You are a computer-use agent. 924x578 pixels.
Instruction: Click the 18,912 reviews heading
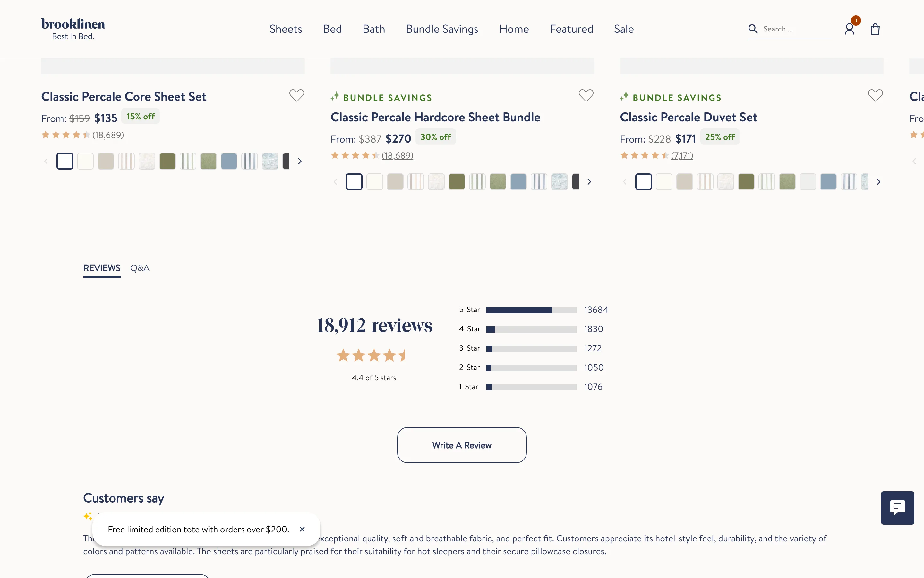tap(374, 325)
